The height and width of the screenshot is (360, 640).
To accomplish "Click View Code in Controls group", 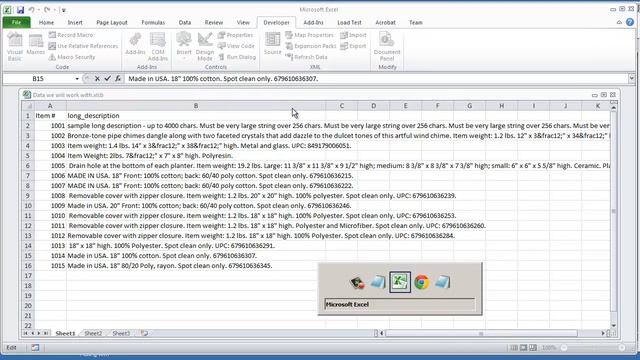I will click(x=236, y=46).
